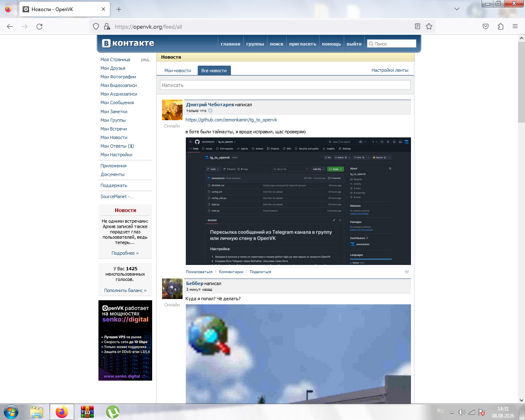The image size is (525, 420).
Task: Open the tracking protection shield icon
Action: click(x=96, y=26)
